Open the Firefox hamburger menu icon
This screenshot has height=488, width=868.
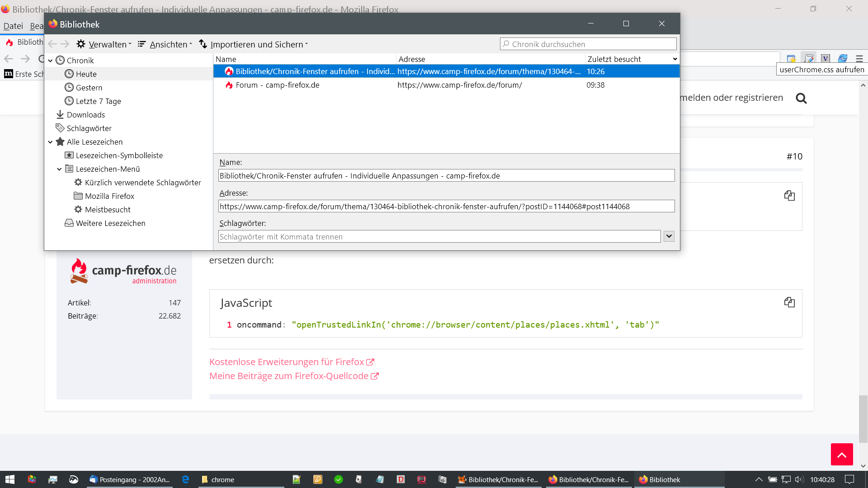pyautogui.click(x=859, y=59)
